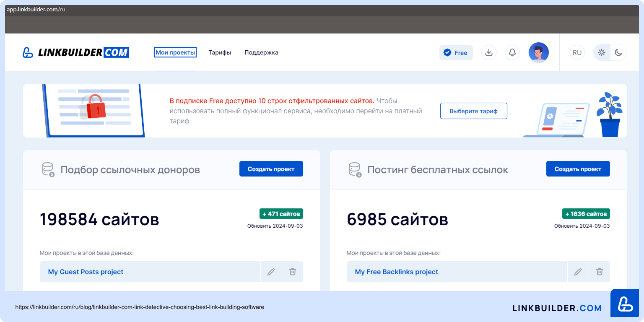Delete My Free Backlinks project trash icon
The width and height of the screenshot is (644, 322).
click(600, 272)
